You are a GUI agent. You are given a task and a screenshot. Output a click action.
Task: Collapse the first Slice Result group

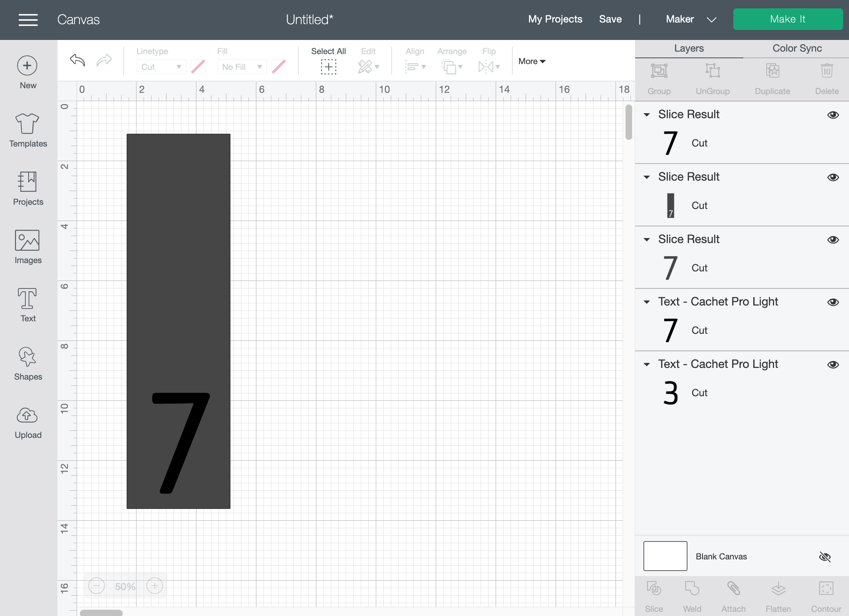(647, 115)
